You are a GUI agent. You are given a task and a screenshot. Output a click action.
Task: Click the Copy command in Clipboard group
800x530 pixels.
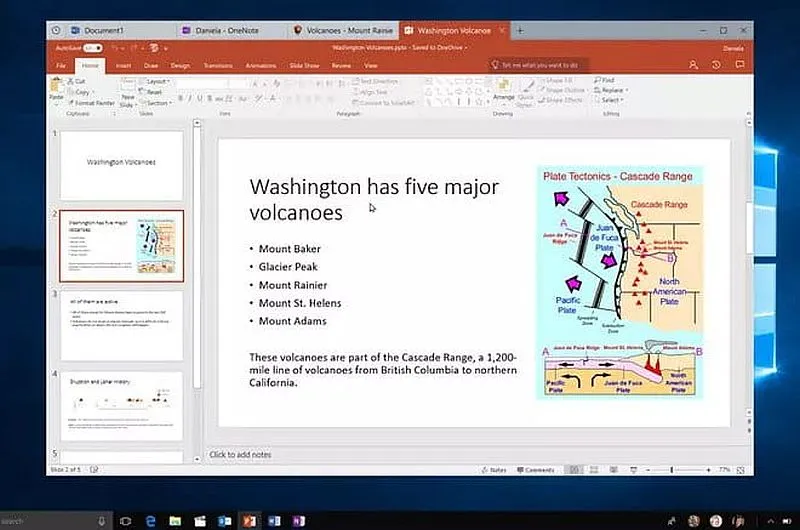tap(79, 92)
